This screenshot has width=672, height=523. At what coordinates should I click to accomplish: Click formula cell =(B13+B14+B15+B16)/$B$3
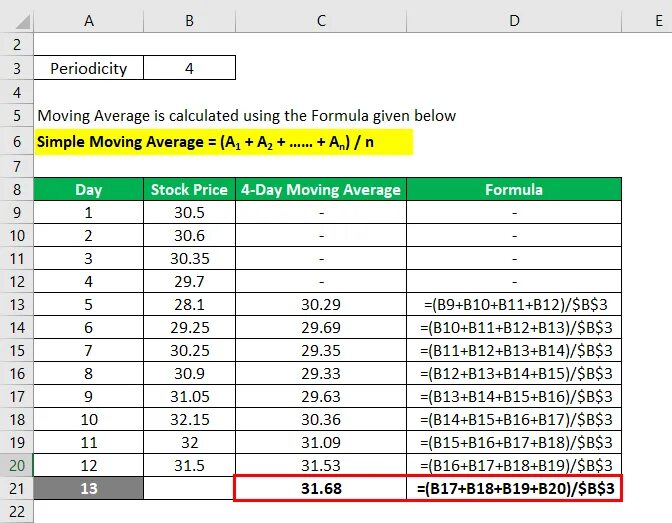pos(514,396)
